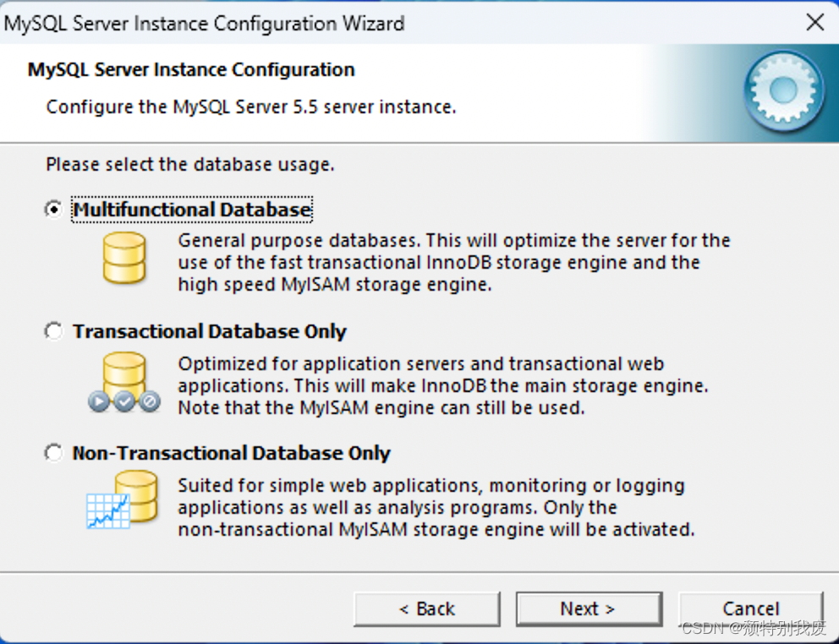Go back using the Back button
Viewport: 839px width, 644px height.
point(426,609)
